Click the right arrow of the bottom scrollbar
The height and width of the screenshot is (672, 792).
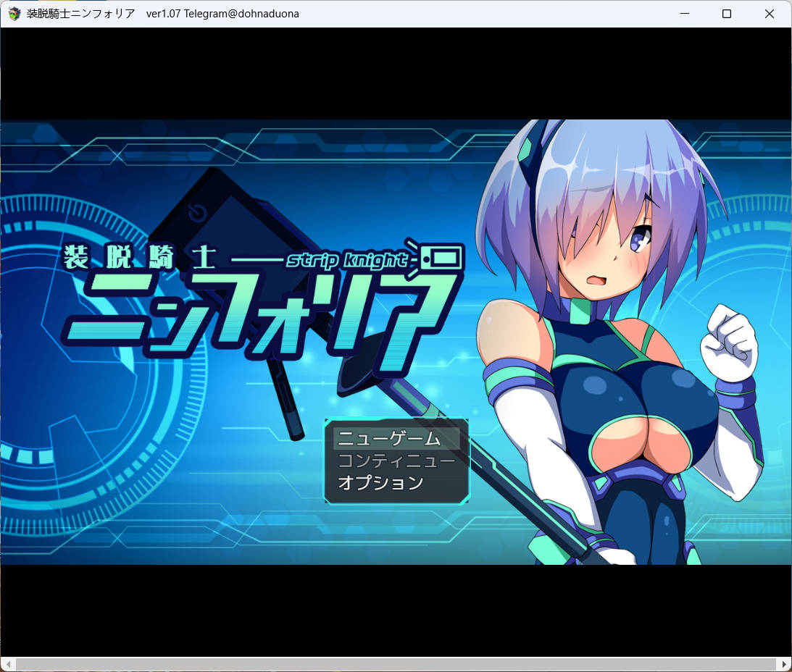785,663
